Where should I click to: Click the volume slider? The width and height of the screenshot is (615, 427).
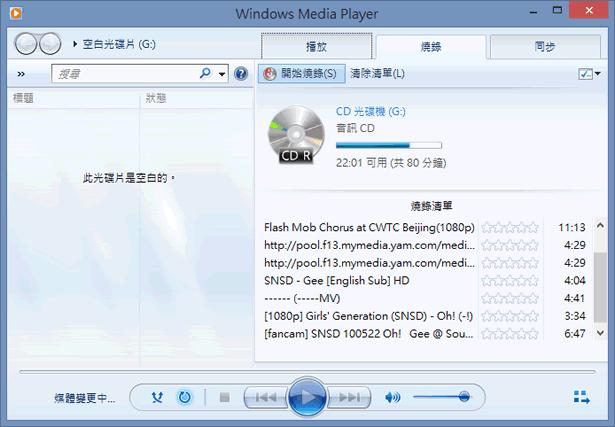click(x=442, y=397)
